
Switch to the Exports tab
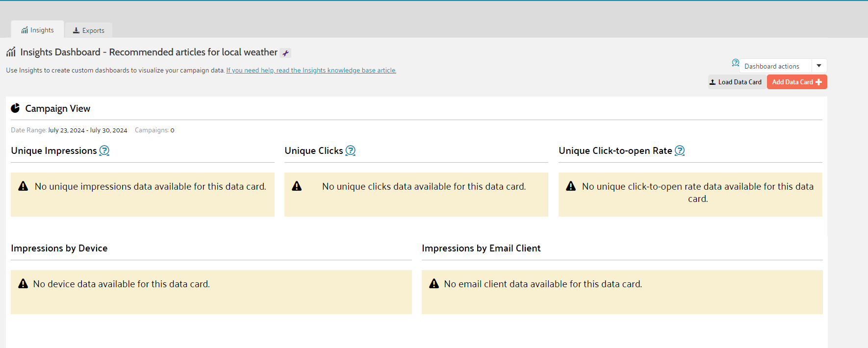pyautogui.click(x=89, y=30)
